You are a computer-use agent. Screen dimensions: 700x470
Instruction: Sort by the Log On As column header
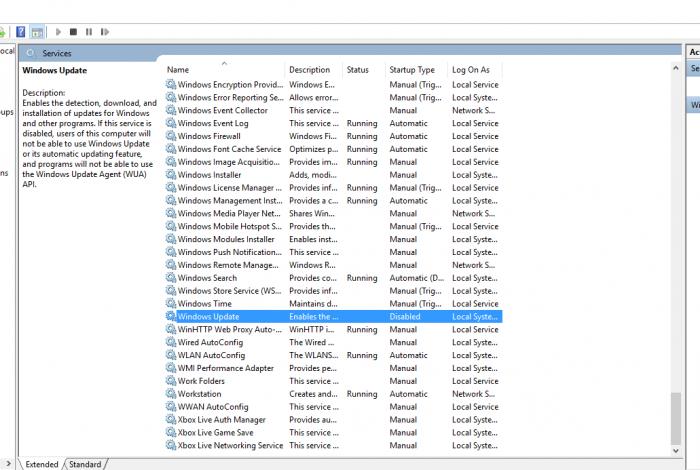[x=475, y=70]
